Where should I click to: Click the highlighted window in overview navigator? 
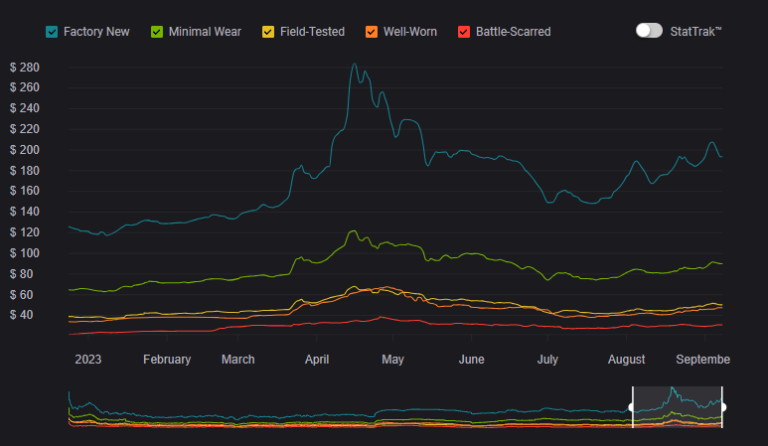pyautogui.click(x=677, y=407)
